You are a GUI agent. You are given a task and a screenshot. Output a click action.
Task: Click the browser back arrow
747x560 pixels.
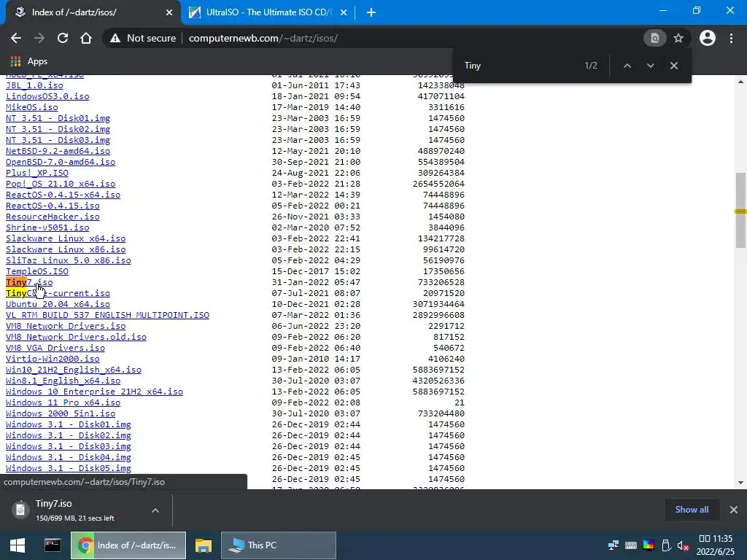click(x=16, y=38)
